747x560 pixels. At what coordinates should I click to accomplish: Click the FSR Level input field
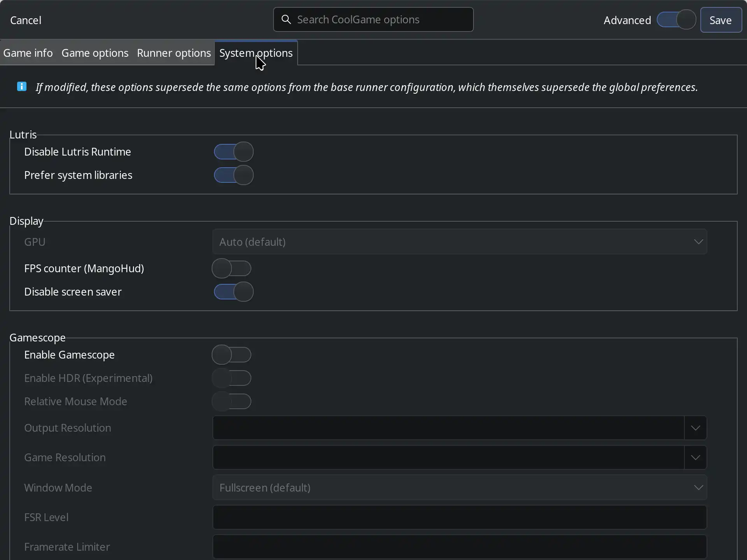[x=459, y=517]
